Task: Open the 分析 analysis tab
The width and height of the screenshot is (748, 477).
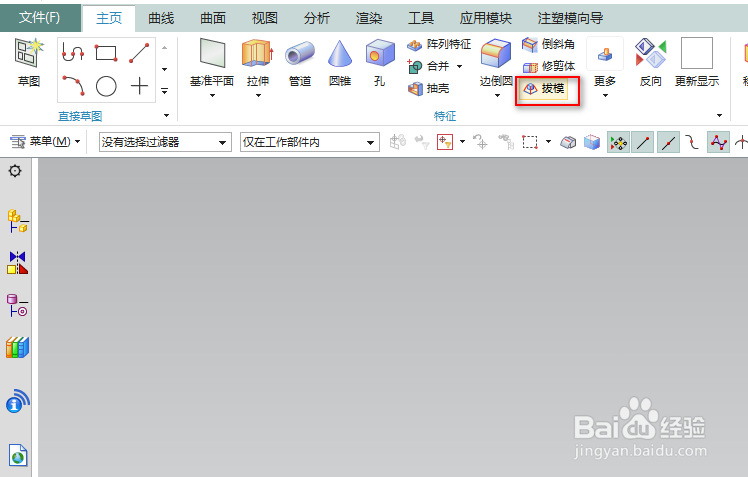Action: pyautogui.click(x=317, y=18)
